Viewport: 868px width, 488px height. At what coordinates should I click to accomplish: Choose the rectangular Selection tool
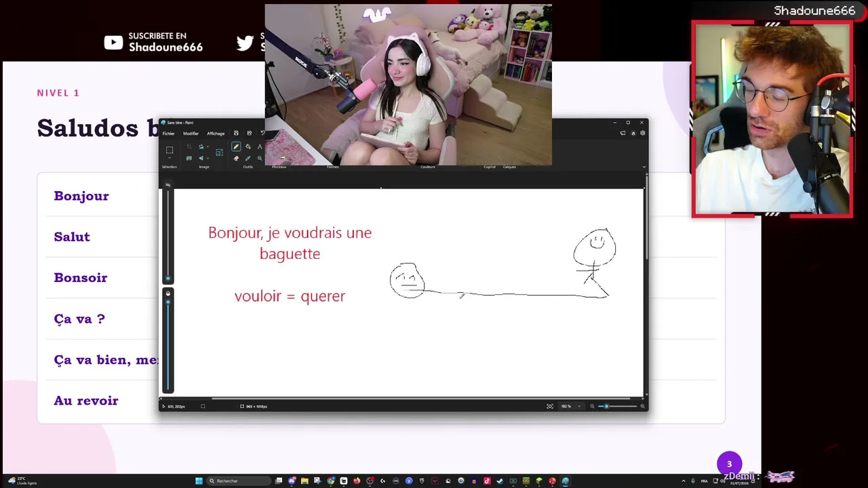coord(170,150)
